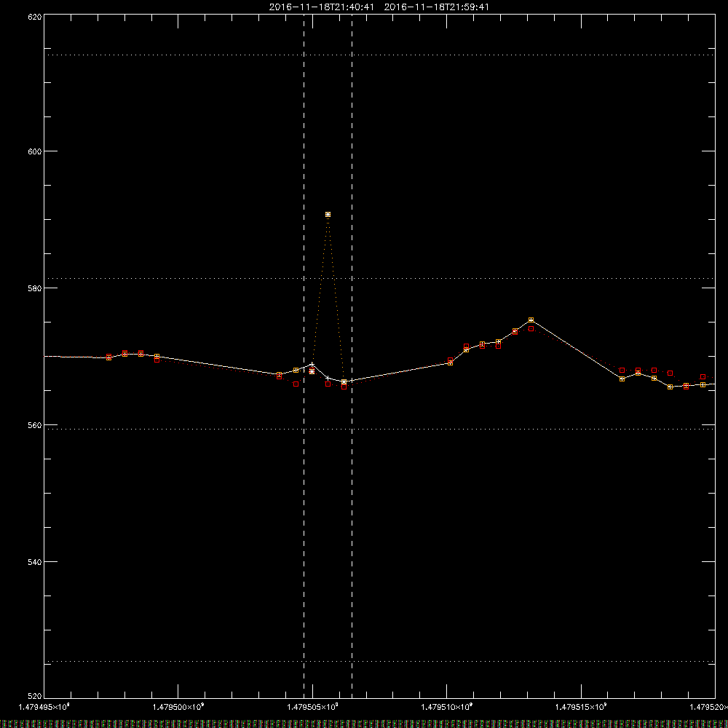Select the y-axis label 600
Viewport: 728px width, 728px height.
(x=35, y=151)
